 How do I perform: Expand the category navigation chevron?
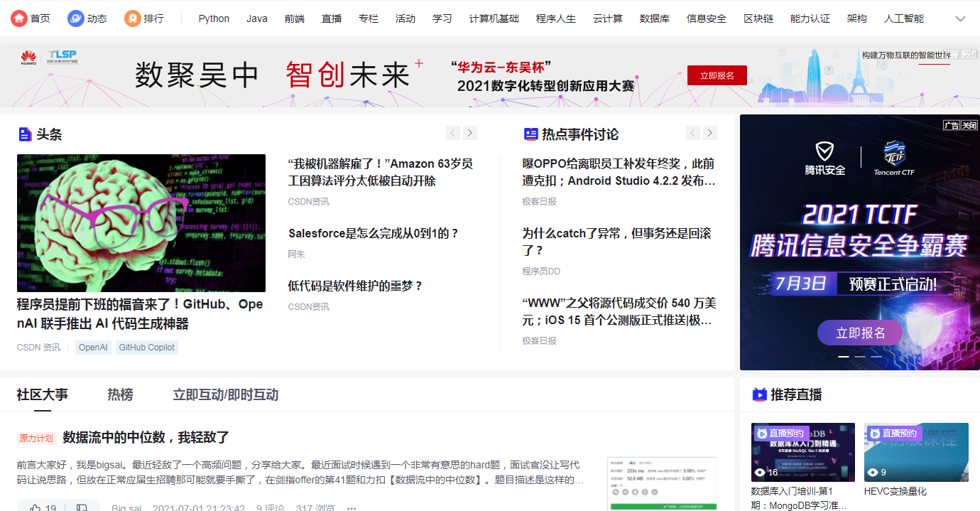[961, 18]
